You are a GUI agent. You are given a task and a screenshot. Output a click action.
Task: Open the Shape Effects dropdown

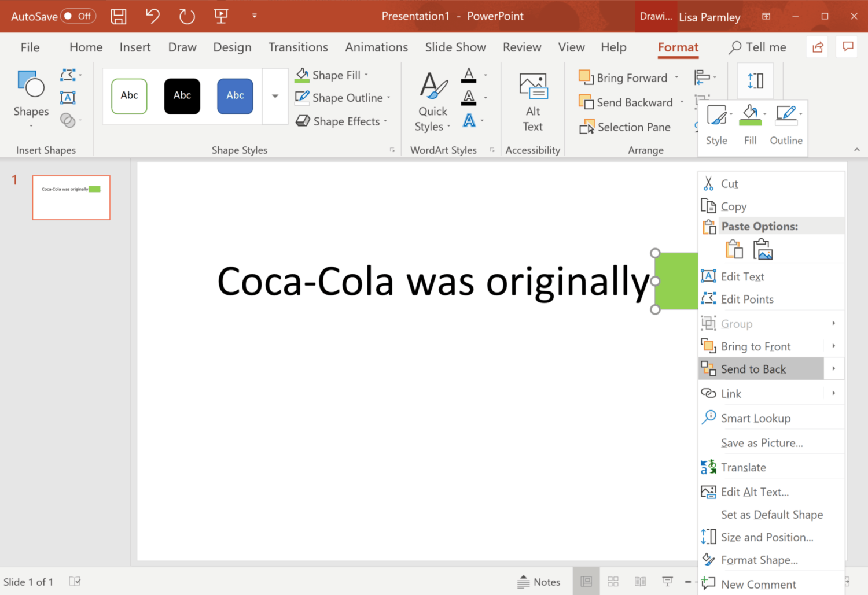(385, 121)
